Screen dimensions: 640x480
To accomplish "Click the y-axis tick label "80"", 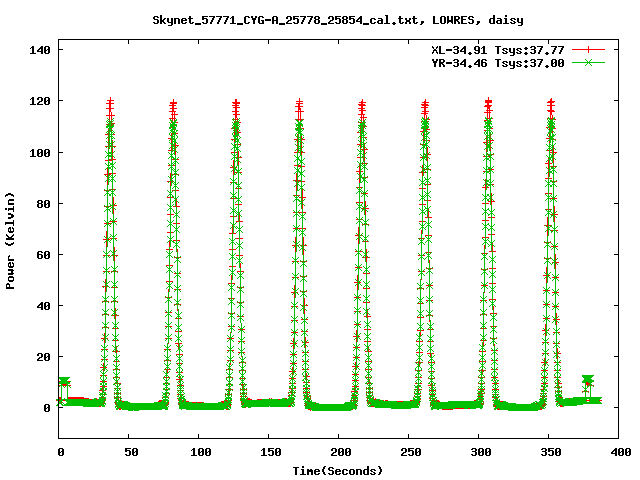I will [43, 204].
